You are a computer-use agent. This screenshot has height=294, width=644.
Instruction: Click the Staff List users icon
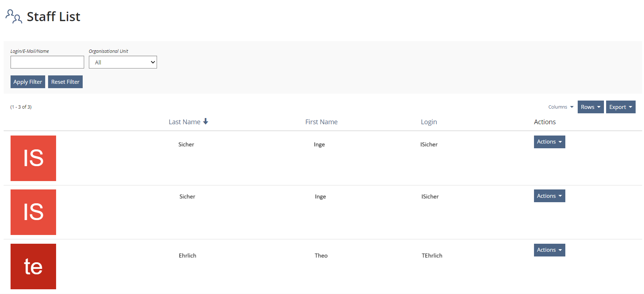pos(14,16)
